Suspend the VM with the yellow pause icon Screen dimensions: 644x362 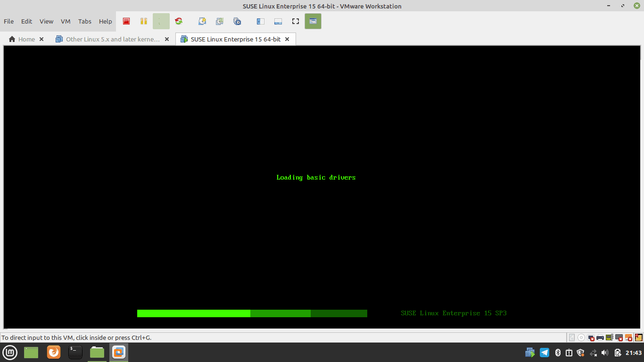point(144,21)
